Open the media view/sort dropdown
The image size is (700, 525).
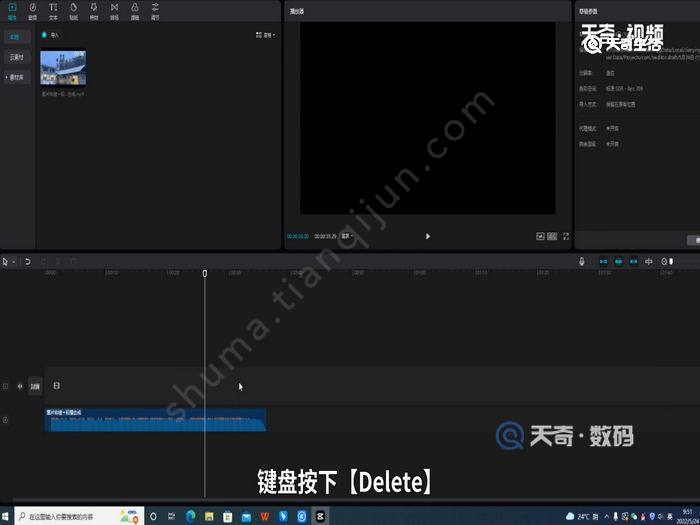266,35
